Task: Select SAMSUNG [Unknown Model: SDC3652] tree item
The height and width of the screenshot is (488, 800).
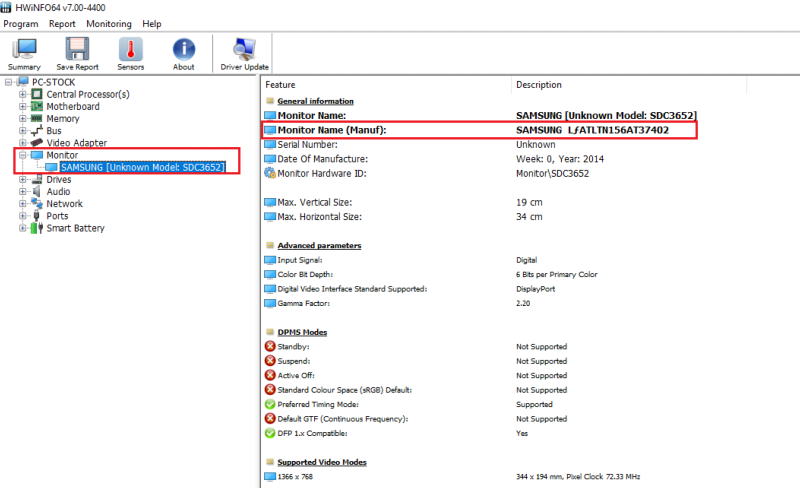Action: point(142,167)
